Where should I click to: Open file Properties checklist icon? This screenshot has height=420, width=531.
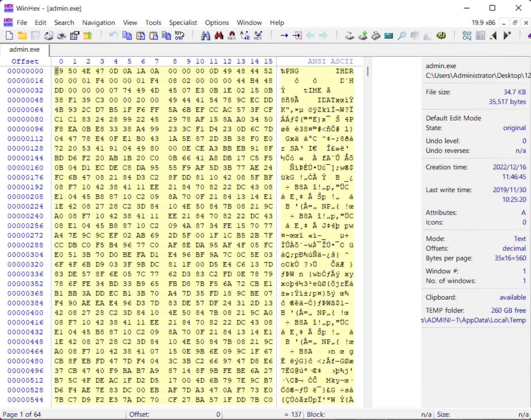75,35
